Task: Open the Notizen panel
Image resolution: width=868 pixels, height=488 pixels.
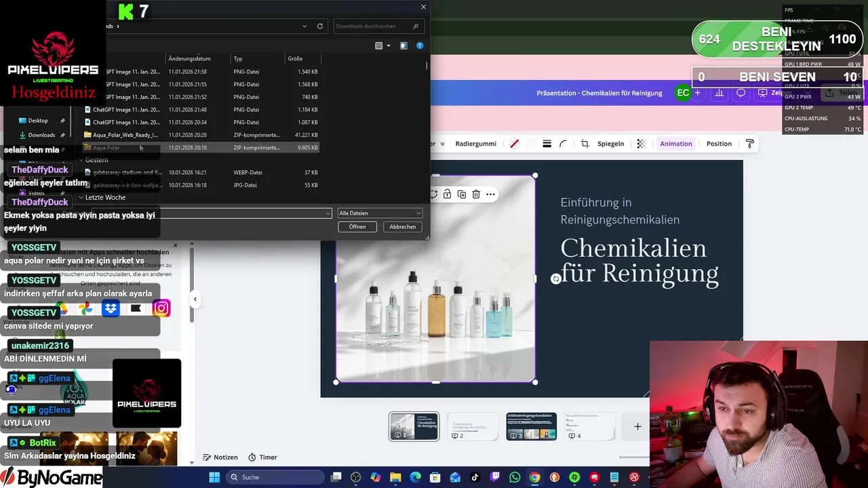Action: 220,457
